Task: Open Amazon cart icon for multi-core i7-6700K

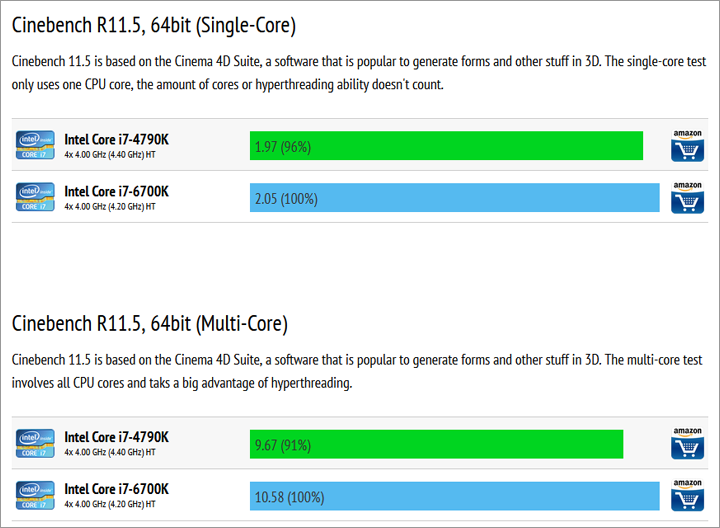Action: (687, 495)
